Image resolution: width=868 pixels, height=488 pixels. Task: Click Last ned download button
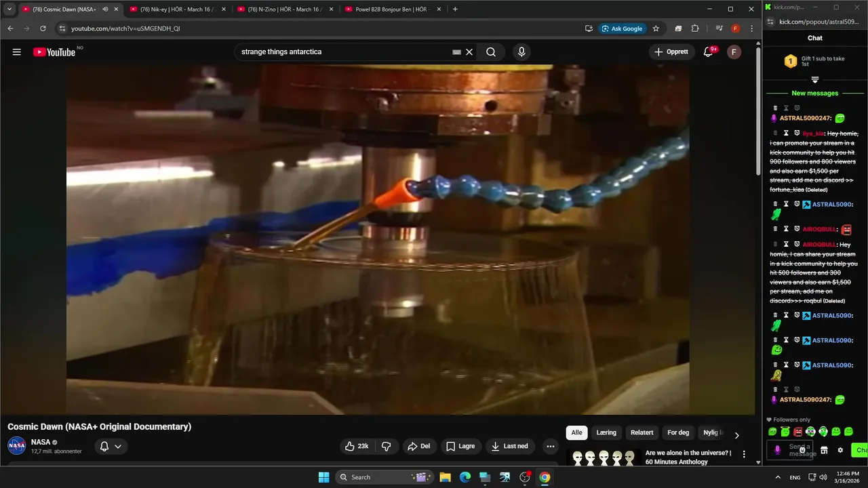click(x=510, y=446)
